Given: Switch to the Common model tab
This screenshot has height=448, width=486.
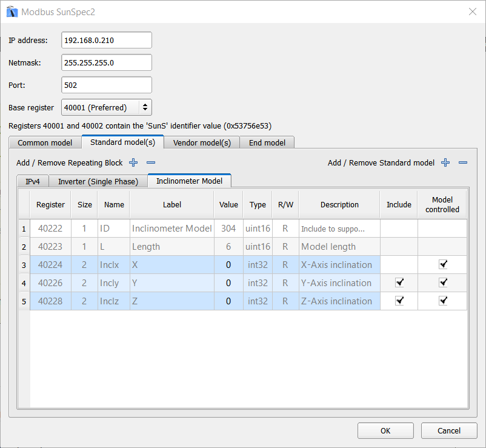Looking at the screenshot, I should 45,143.
